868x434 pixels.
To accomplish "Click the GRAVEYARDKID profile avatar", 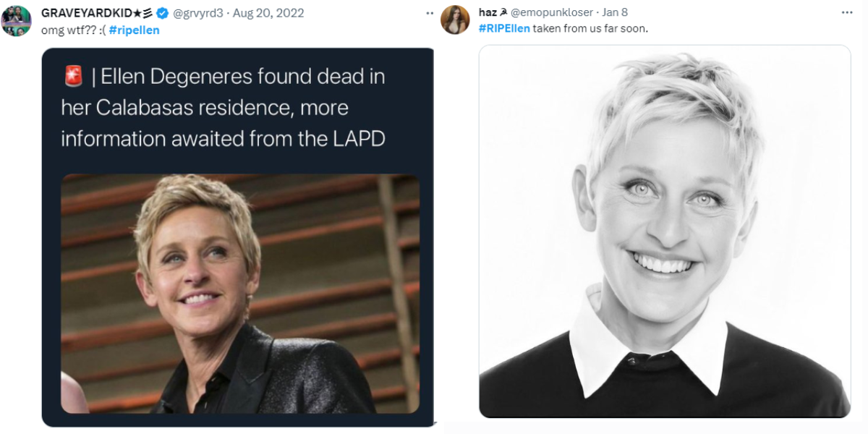I will 16,20.
